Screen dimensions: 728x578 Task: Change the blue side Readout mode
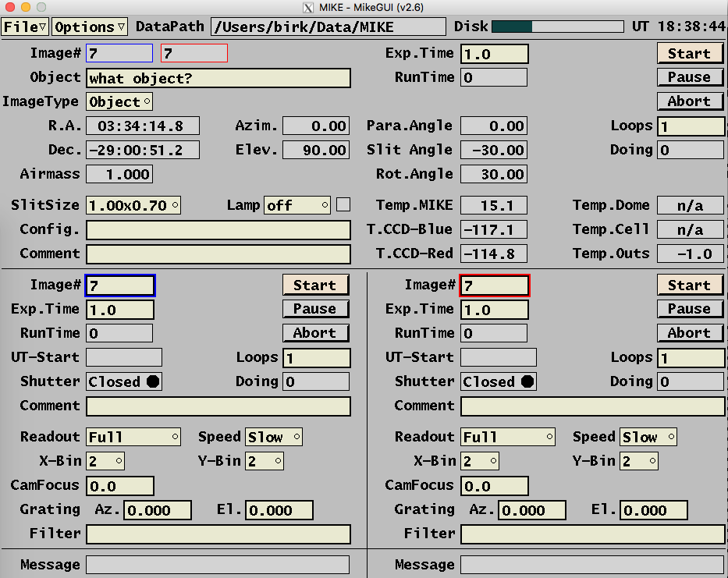point(133,437)
